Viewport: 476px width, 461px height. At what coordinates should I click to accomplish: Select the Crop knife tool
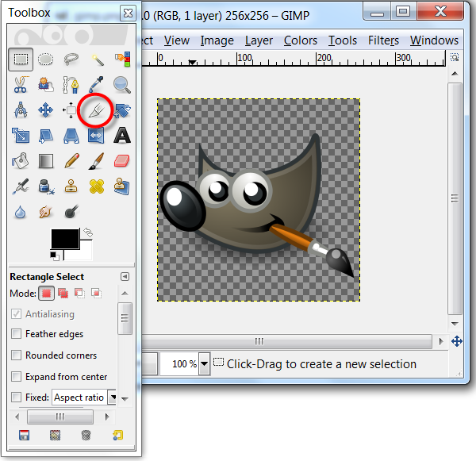[96, 110]
